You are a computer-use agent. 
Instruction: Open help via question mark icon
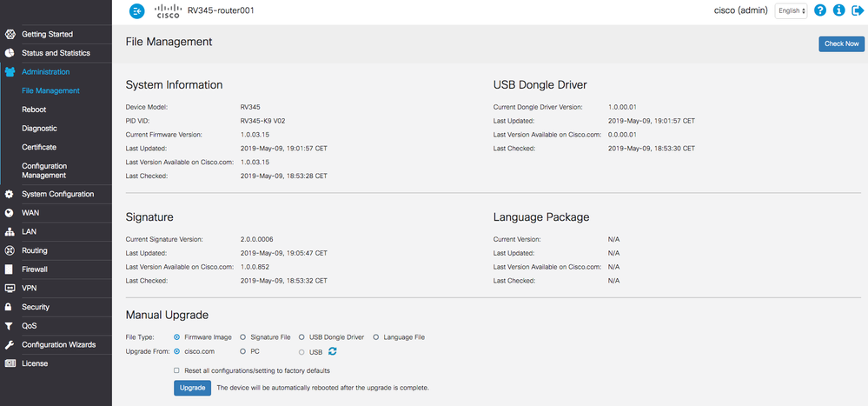click(820, 10)
